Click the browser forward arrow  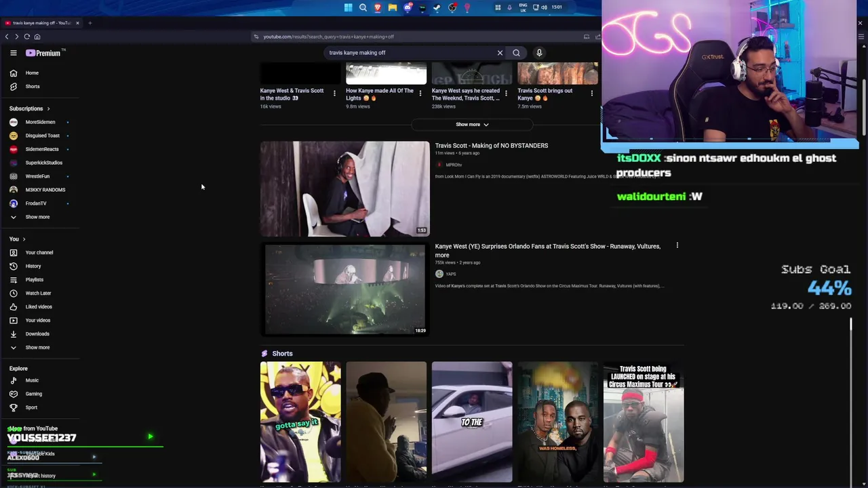pos(16,37)
